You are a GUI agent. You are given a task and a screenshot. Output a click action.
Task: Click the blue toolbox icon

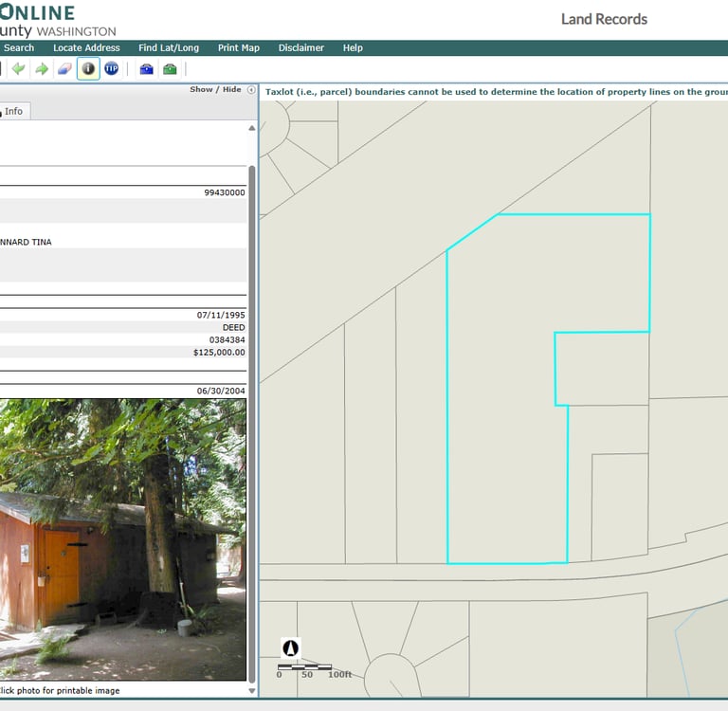(146, 69)
